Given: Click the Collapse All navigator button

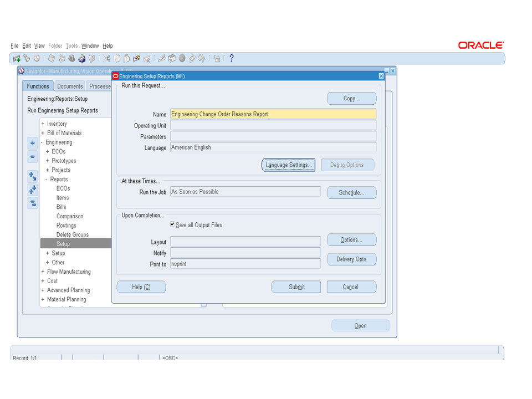Looking at the screenshot, I should point(33,203).
